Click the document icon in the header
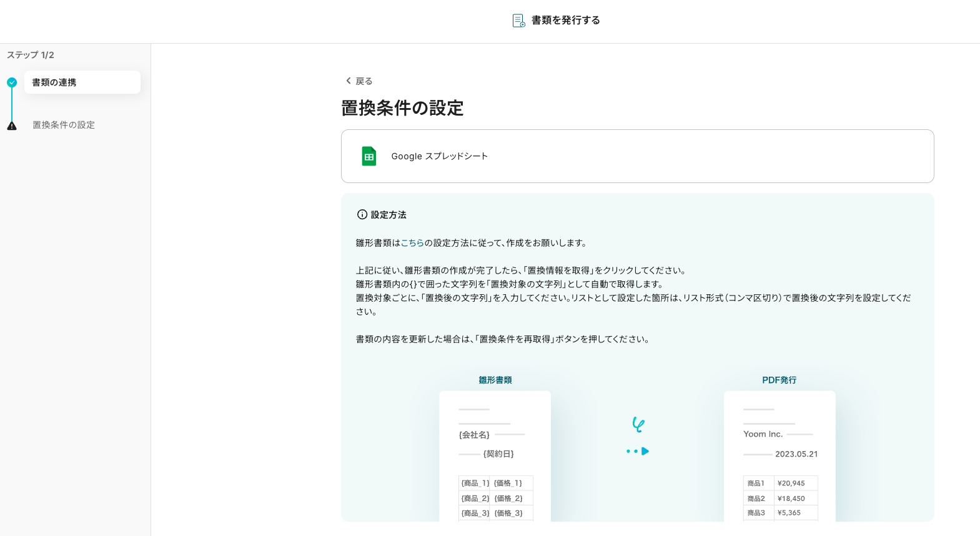The width and height of the screenshot is (980, 536). click(518, 21)
